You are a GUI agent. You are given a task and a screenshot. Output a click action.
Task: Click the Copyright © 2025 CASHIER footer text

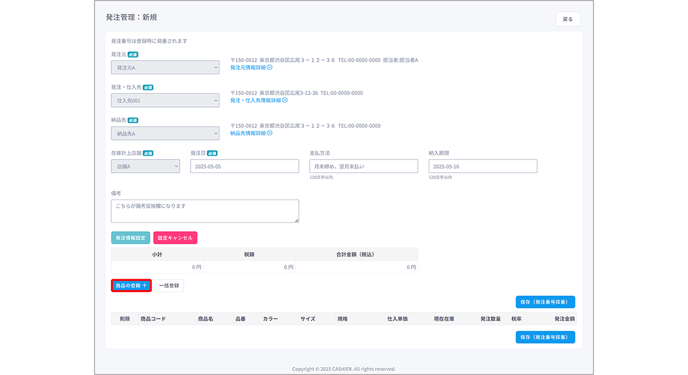point(344,369)
